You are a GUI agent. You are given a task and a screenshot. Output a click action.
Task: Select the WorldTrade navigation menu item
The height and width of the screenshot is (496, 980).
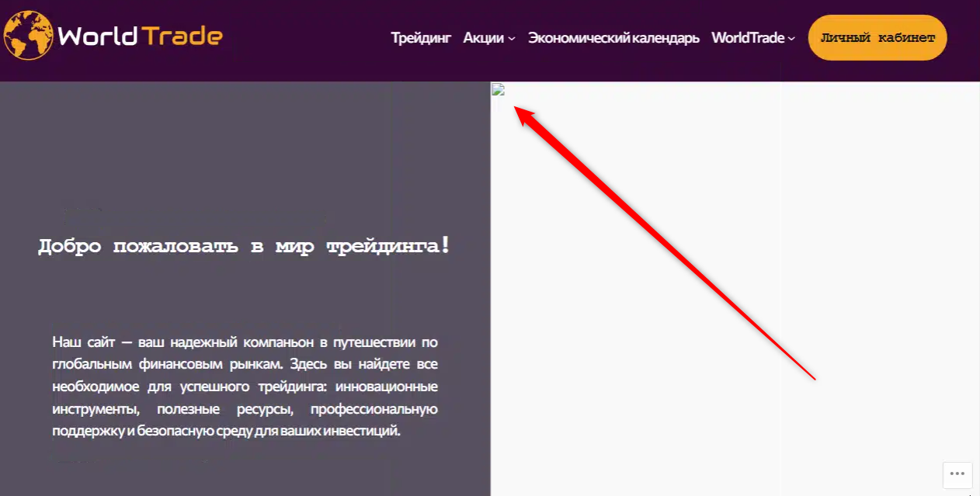(747, 38)
